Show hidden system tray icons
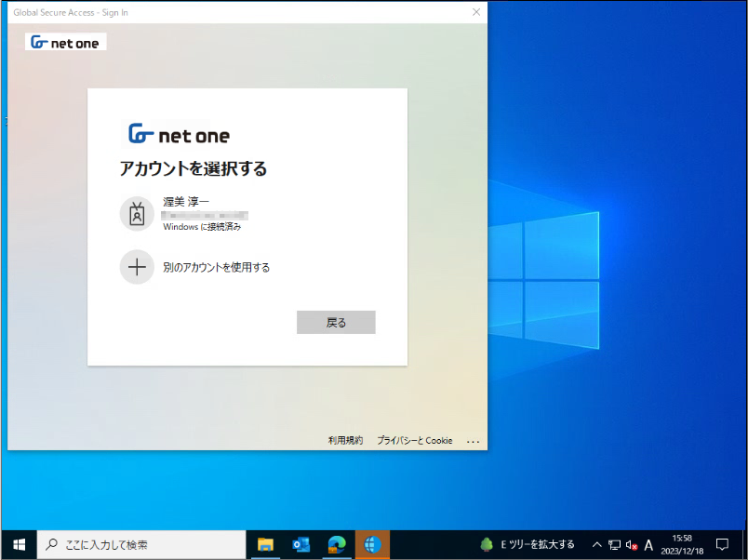The image size is (748, 560). [x=596, y=544]
